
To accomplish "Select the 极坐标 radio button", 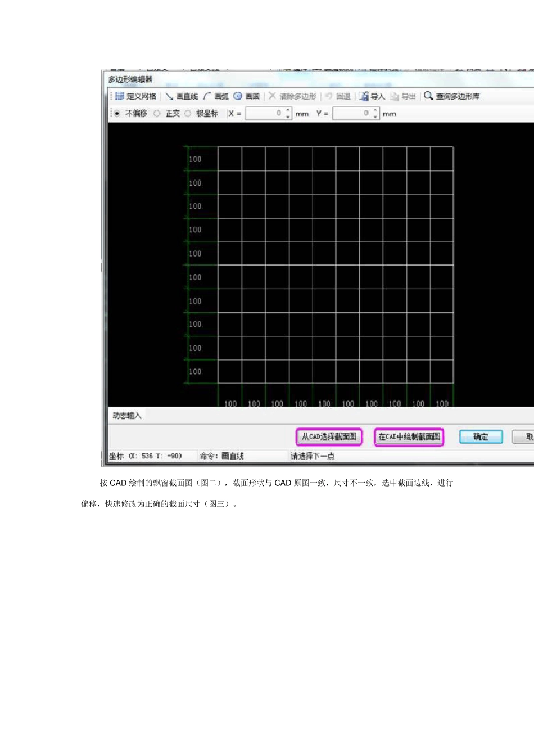I will pyautogui.click(x=188, y=113).
